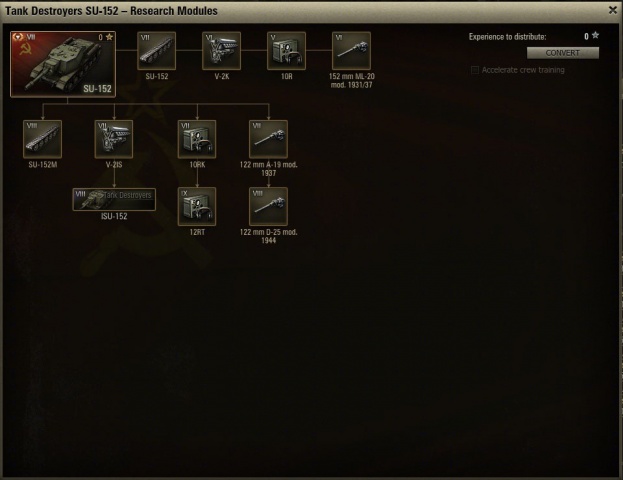Select the 122 mm A-19 gun icon

(x=269, y=139)
